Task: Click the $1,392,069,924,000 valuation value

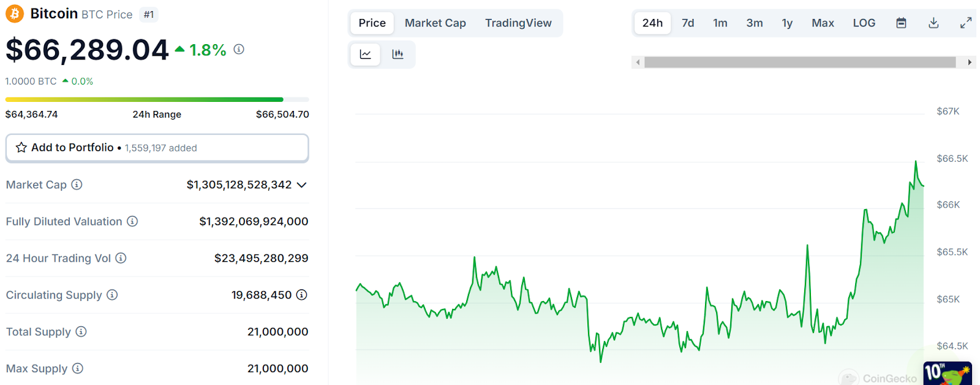Action: 254,221
